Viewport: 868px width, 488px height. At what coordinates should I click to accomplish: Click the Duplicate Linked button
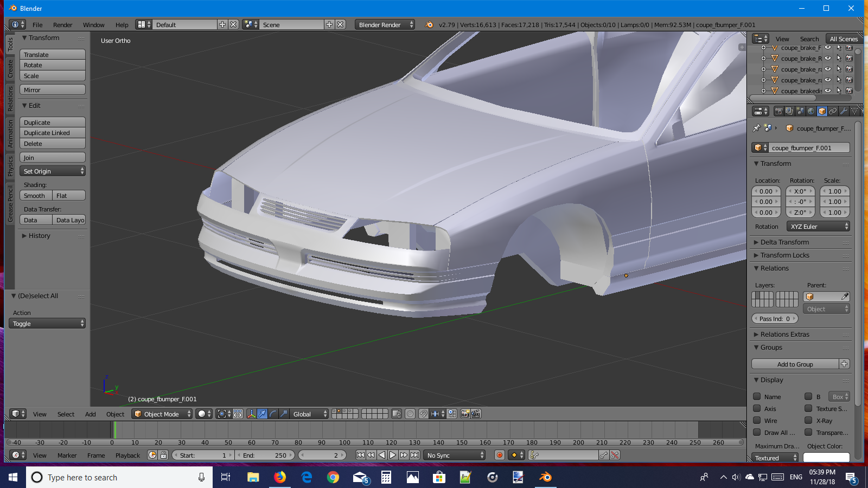(53, 133)
